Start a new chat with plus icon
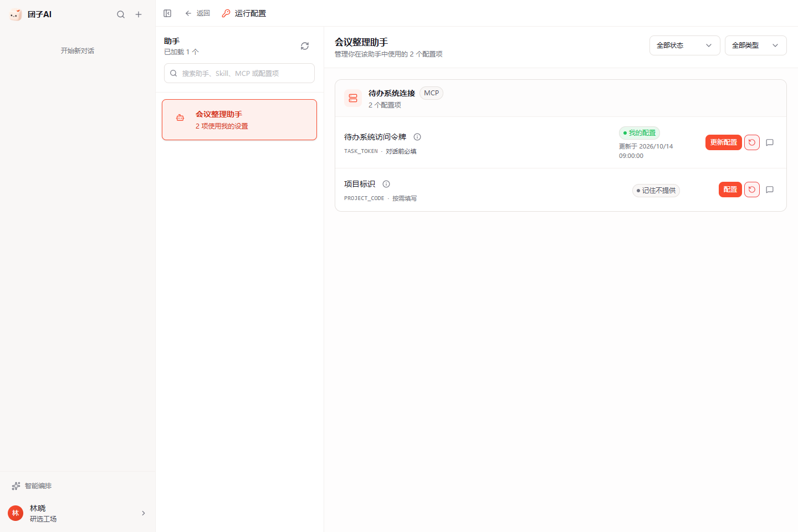 tap(139, 14)
